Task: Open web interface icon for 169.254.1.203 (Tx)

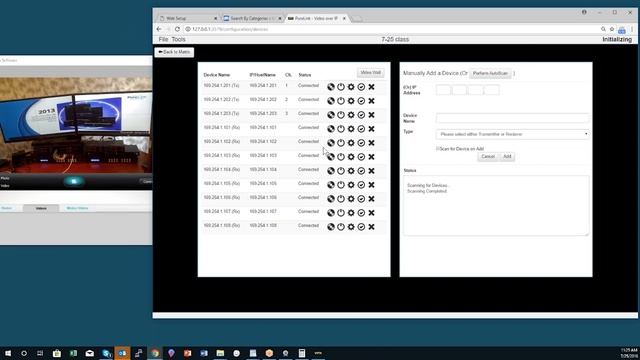Action: pos(331,115)
